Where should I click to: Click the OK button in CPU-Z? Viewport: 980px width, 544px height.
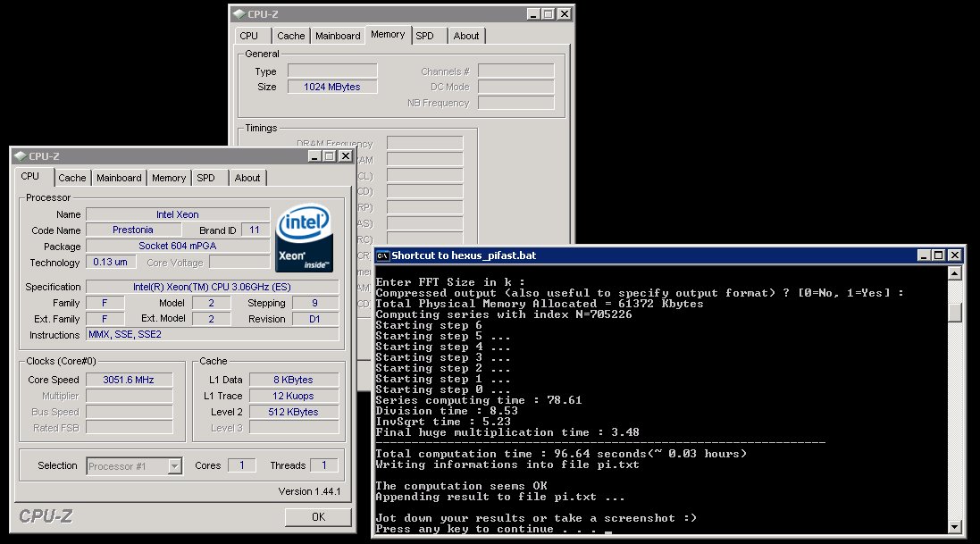318,517
